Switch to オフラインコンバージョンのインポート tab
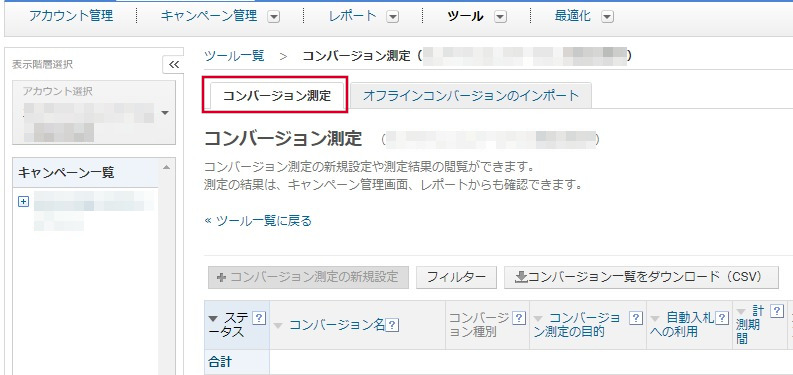 pyautogui.click(x=470, y=95)
